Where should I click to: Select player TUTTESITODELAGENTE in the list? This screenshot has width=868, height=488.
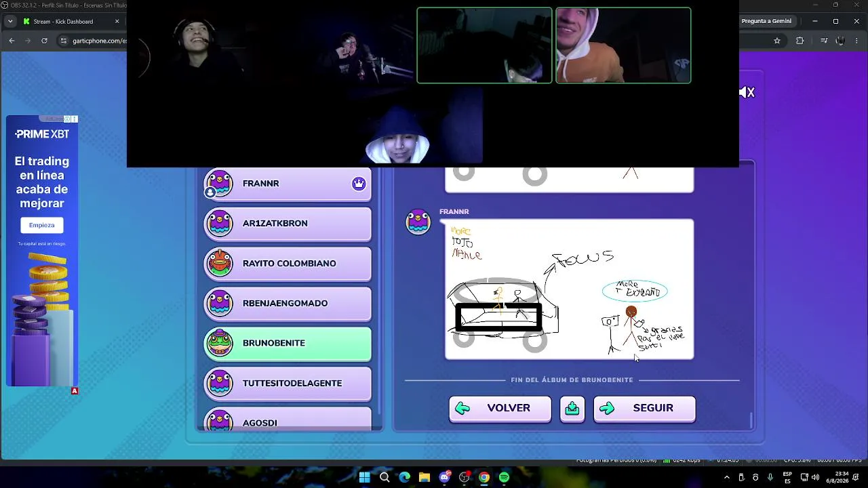coord(288,384)
